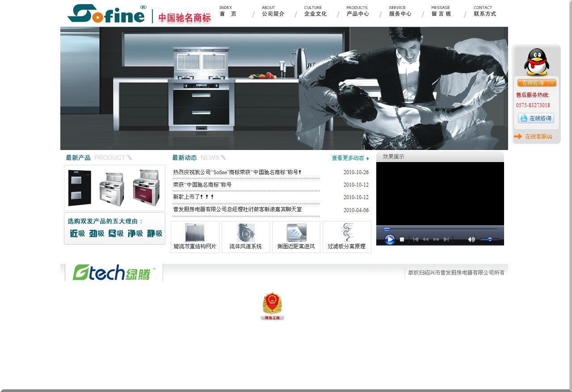Click the arrow next to 查看更多动态

(x=368, y=158)
